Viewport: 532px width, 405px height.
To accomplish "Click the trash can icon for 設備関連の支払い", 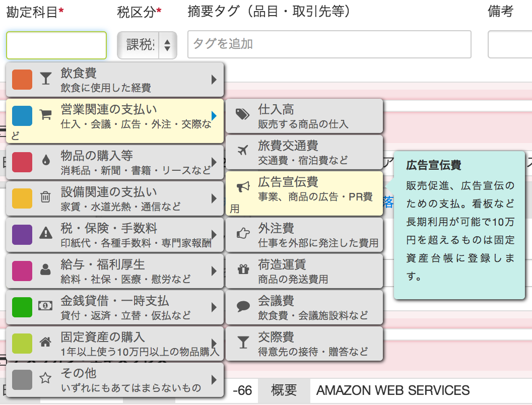I will [46, 197].
